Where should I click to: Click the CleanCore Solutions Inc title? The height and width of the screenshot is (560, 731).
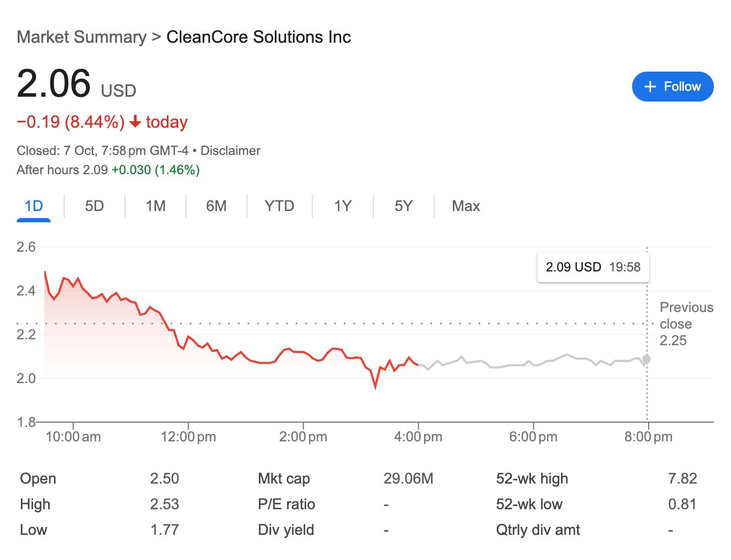[258, 37]
